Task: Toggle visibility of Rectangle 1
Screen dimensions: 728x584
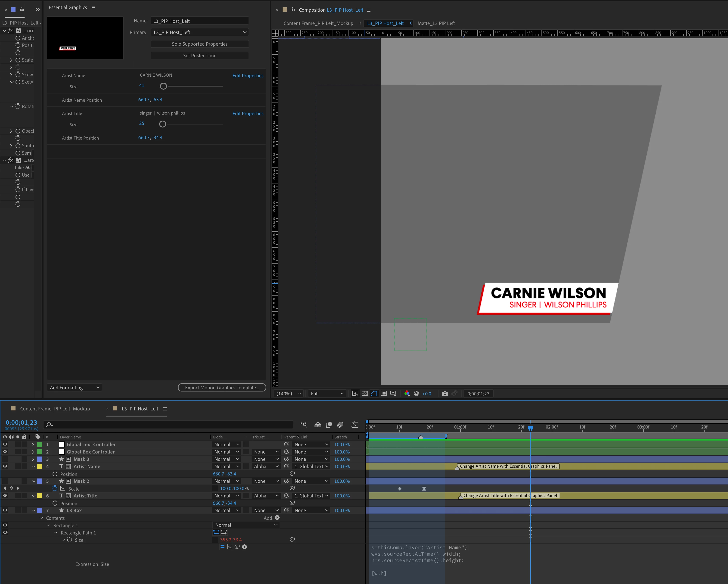Action: coord(5,525)
